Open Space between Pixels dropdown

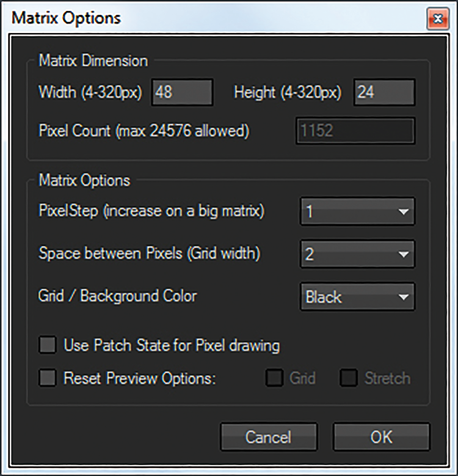pyautogui.click(x=357, y=254)
